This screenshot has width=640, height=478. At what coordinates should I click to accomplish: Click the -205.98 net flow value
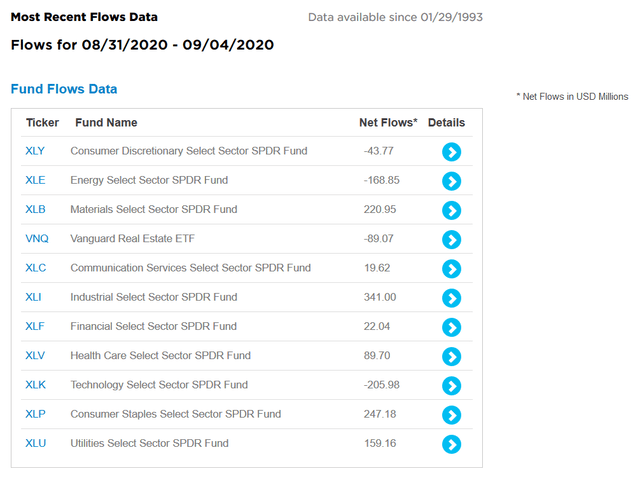point(382,385)
